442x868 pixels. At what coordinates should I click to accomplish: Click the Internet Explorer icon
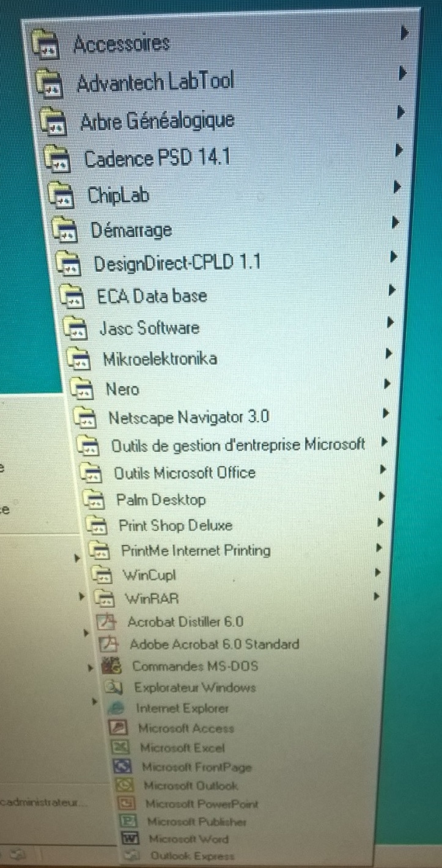pyautogui.click(x=115, y=708)
